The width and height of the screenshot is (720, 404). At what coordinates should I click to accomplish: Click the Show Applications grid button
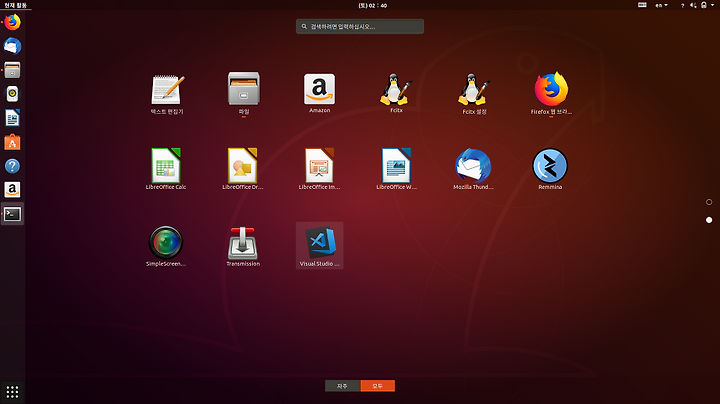pyautogui.click(x=12, y=392)
